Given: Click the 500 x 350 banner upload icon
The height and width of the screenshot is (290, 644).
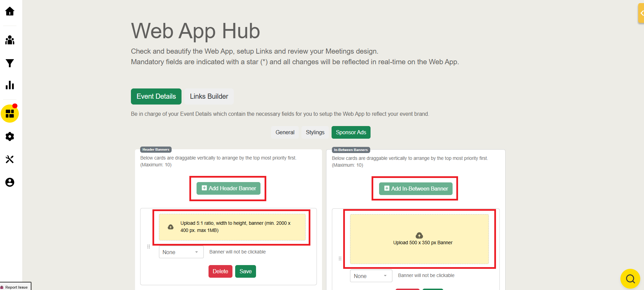Looking at the screenshot, I should (419, 235).
